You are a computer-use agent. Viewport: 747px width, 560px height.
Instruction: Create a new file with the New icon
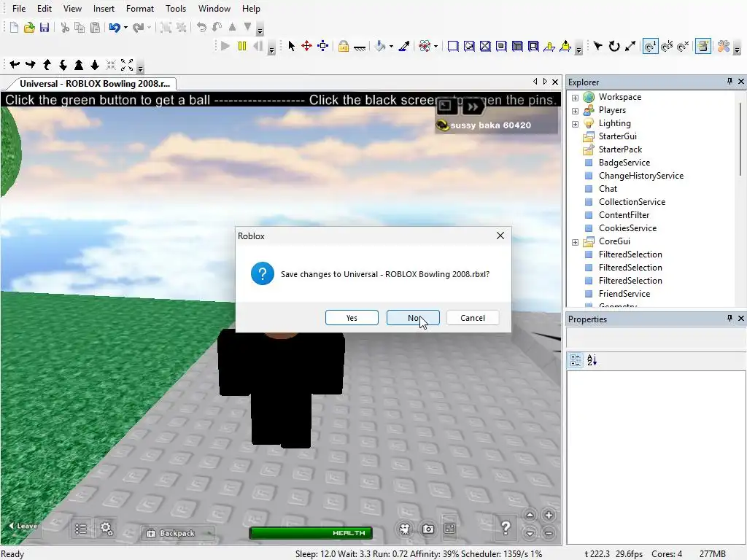[14, 27]
